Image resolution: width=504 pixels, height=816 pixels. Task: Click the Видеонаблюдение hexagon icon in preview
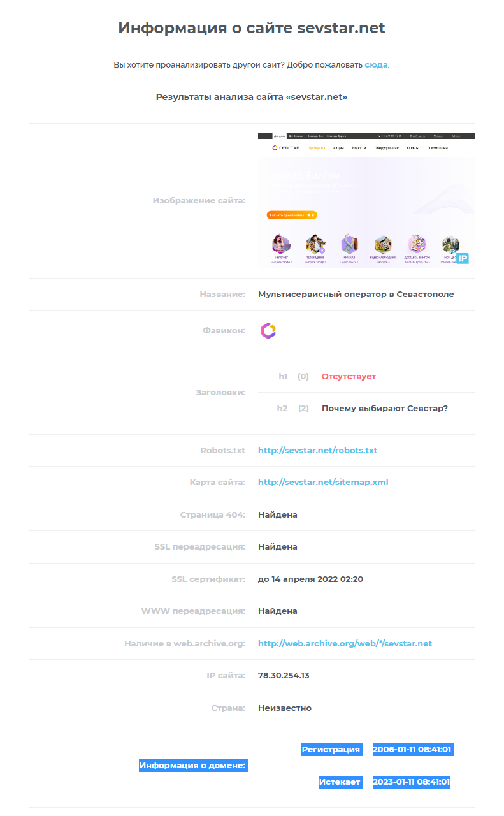383,244
